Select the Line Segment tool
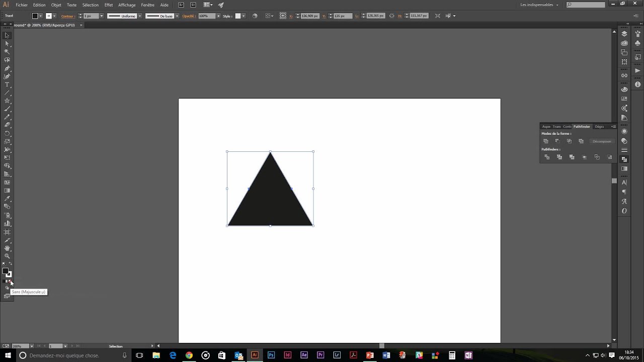The height and width of the screenshot is (362, 644). coord(7,93)
